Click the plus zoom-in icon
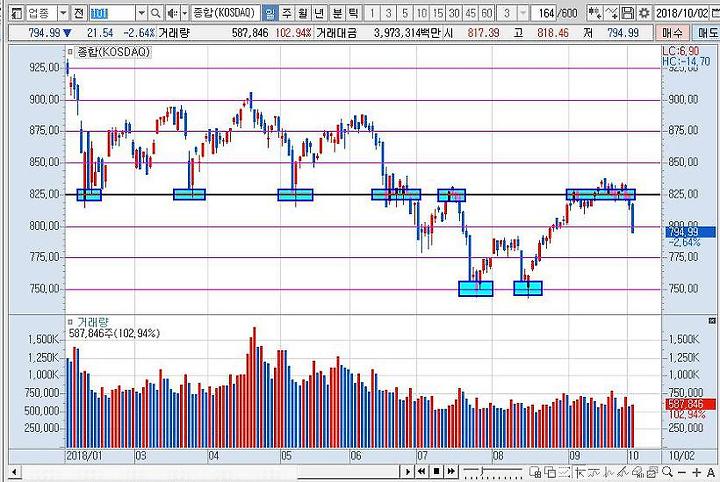Image resolution: width=720 pixels, height=482 pixels. point(697,472)
